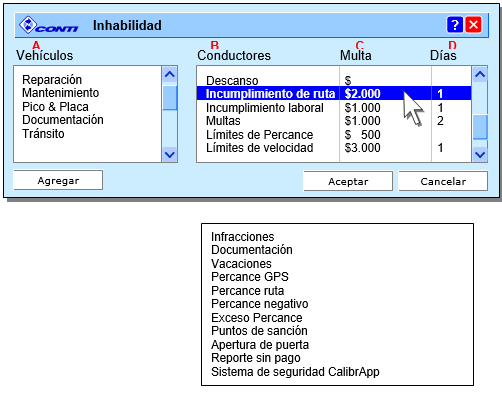Click the Multa column label
502x395 pixels.
click(356, 55)
